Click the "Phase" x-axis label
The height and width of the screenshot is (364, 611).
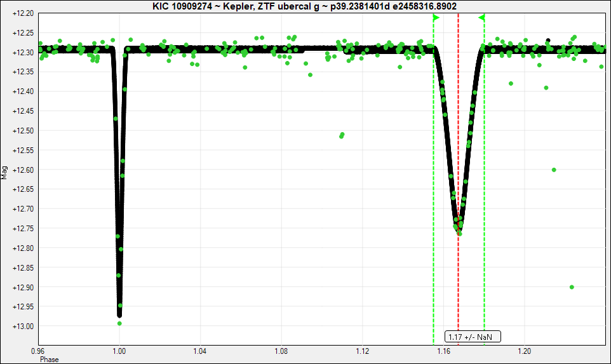click(50, 360)
